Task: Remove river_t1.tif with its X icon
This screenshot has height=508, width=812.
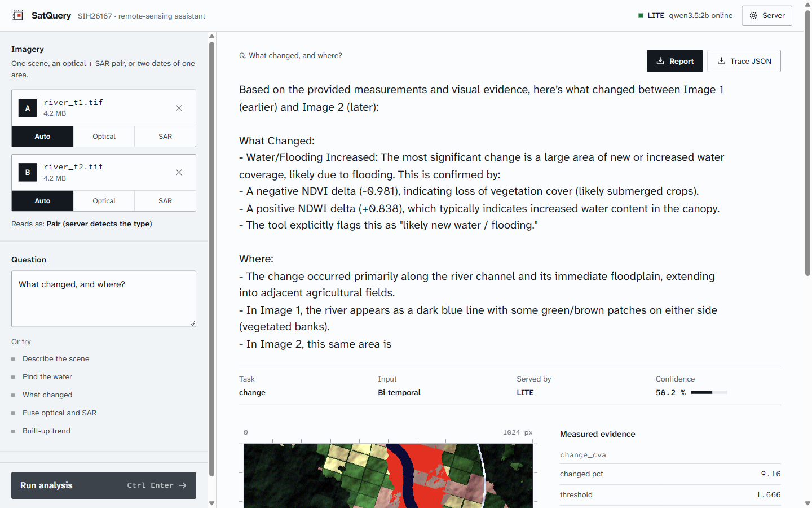Action: (179, 108)
